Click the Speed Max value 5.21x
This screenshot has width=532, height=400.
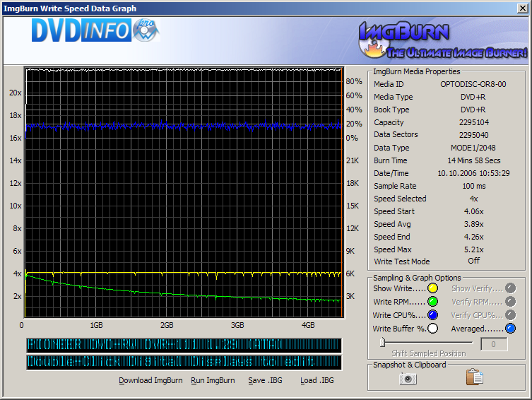(x=474, y=249)
